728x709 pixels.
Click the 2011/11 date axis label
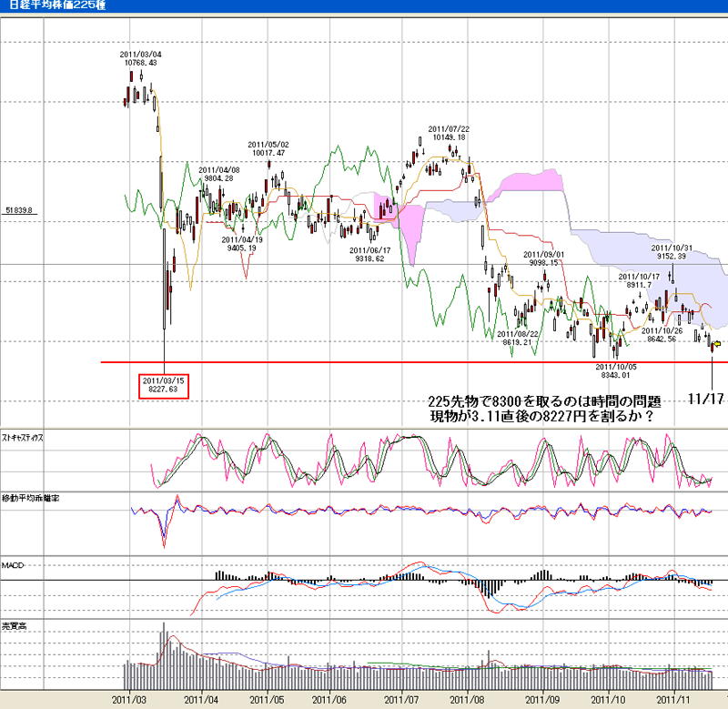pyautogui.click(x=675, y=699)
